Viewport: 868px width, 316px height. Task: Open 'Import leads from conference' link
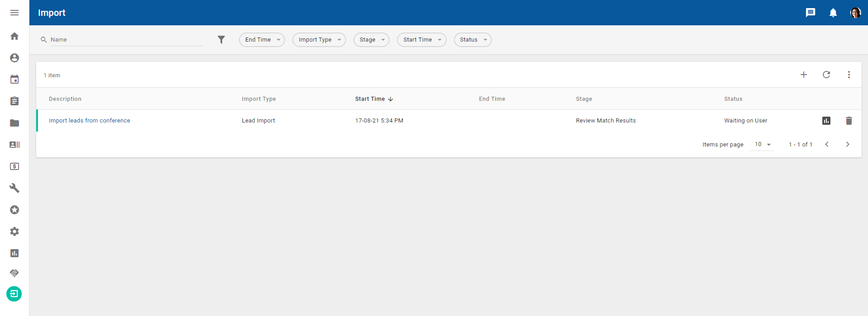pos(89,121)
